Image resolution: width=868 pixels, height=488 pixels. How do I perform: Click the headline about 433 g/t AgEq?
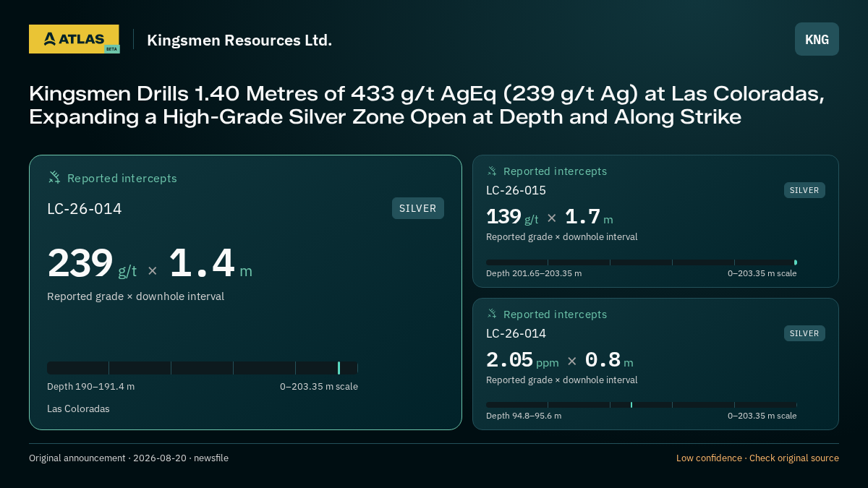[427, 106]
